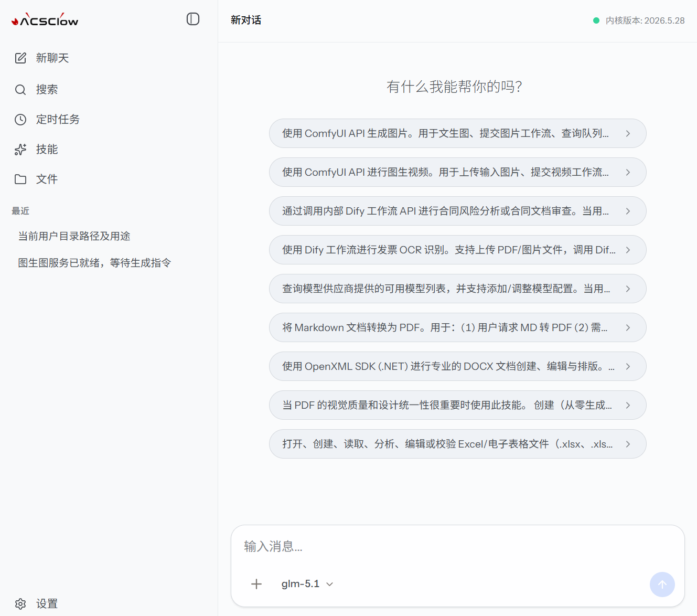The height and width of the screenshot is (616, 697).
Task: Click the 有什么我能帮你的吗 heading
Action: (454, 87)
